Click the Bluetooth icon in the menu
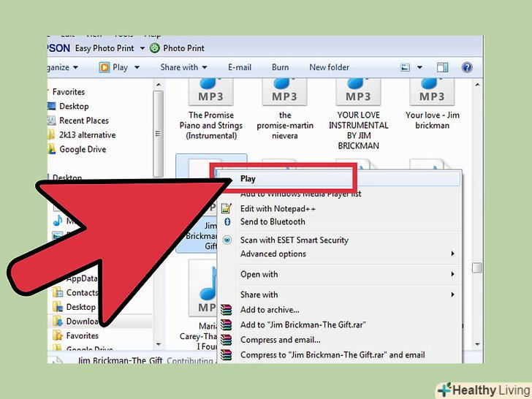The width and height of the screenshot is (532, 399). coord(227,222)
